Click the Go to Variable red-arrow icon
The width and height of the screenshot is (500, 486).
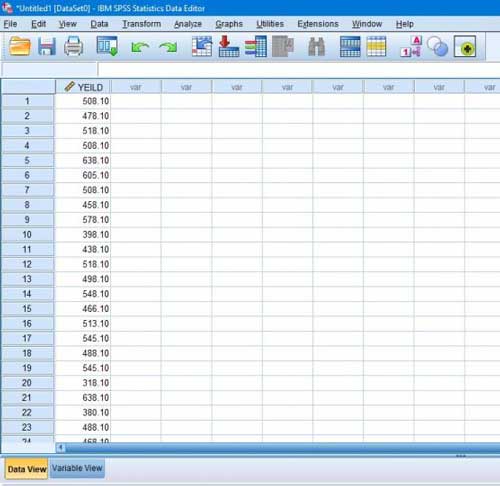(228, 46)
